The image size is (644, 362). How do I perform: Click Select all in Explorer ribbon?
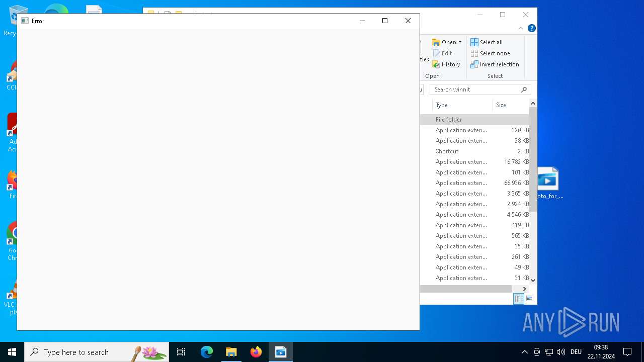tap(487, 42)
